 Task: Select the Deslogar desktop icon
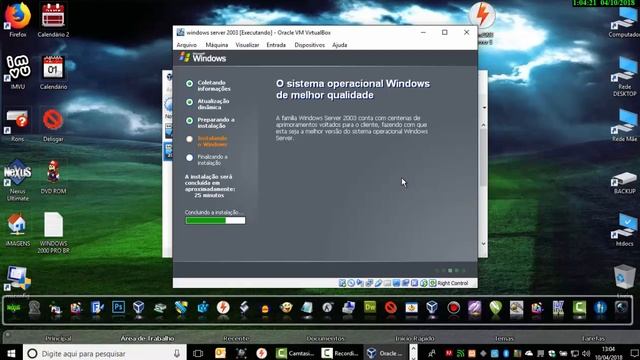pyautogui.click(x=53, y=124)
